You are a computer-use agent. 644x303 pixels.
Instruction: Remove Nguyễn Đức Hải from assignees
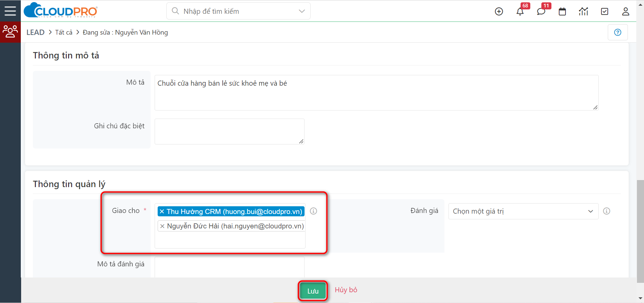(x=162, y=226)
